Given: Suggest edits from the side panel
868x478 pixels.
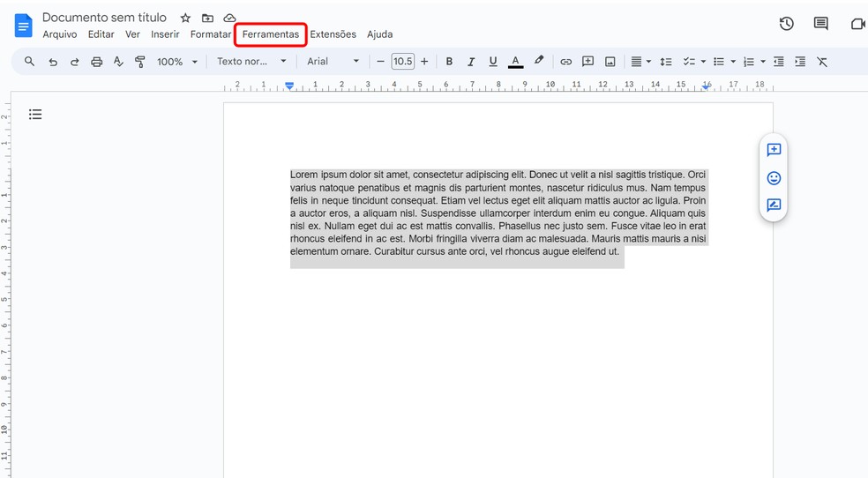Looking at the screenshot, I should pyautogui.click(x=774, y=205).
